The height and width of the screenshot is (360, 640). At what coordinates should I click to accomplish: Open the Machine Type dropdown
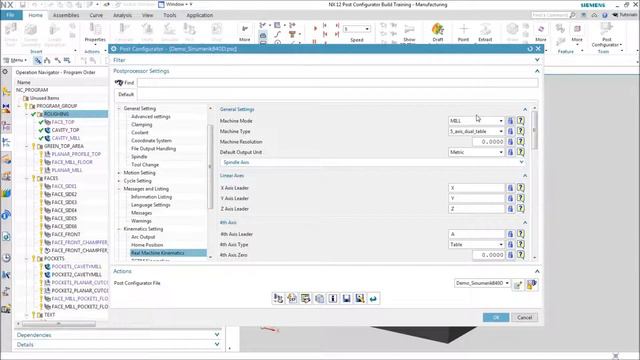(501, 131)
